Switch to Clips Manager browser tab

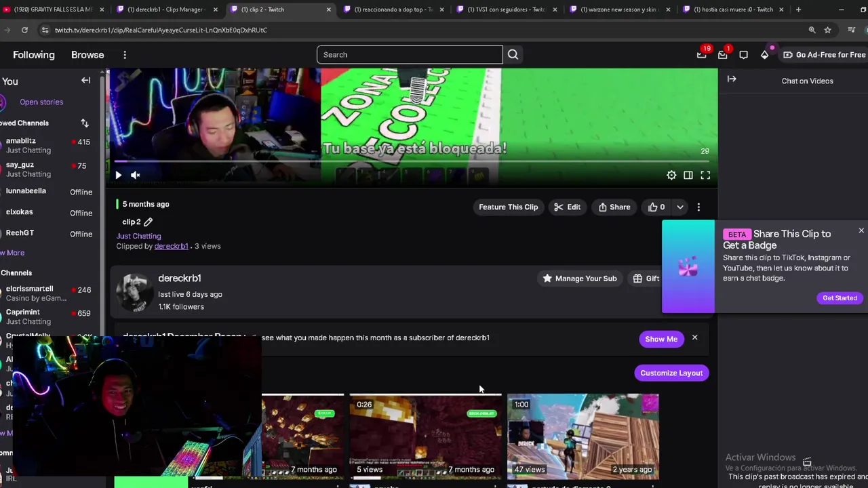pos(167,9)
